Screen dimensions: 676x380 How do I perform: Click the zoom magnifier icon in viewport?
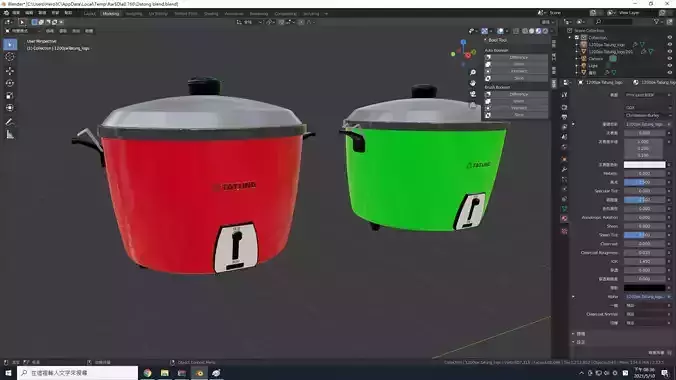[x=473, y=72]
